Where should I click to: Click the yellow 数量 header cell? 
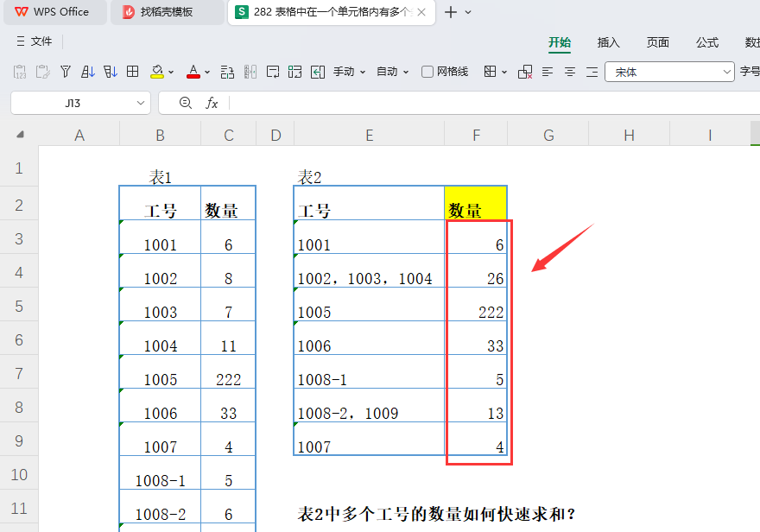click(x=476, y=204)
